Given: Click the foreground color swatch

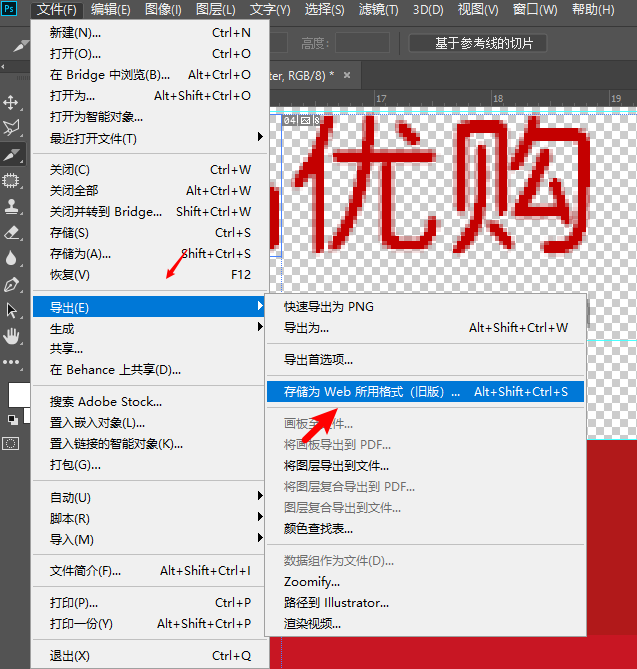Looking at the screenshot, I should pos(19,395).
